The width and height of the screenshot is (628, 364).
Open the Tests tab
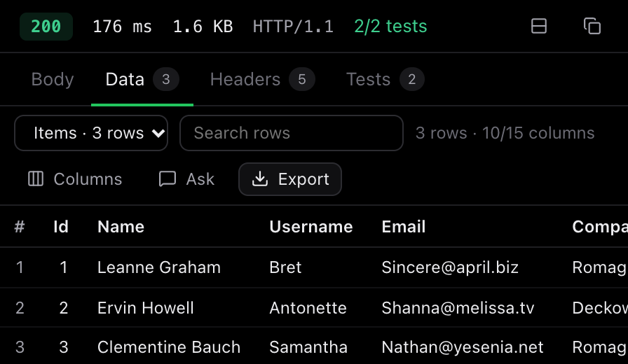point(385,79)
